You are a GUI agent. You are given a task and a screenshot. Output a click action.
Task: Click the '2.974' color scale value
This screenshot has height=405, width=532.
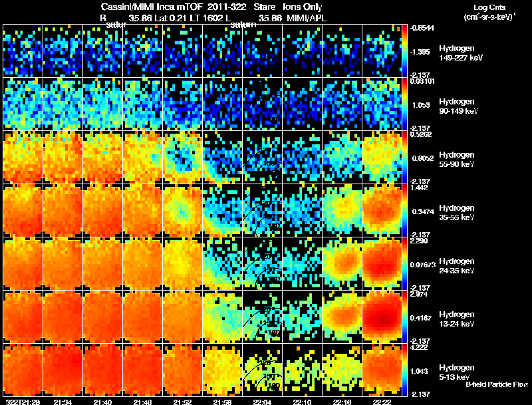pos(419,294)
